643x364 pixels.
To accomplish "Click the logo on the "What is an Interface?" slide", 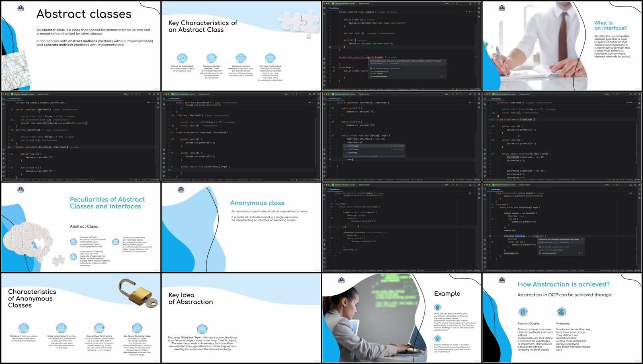I will click(x=502, y=8).
